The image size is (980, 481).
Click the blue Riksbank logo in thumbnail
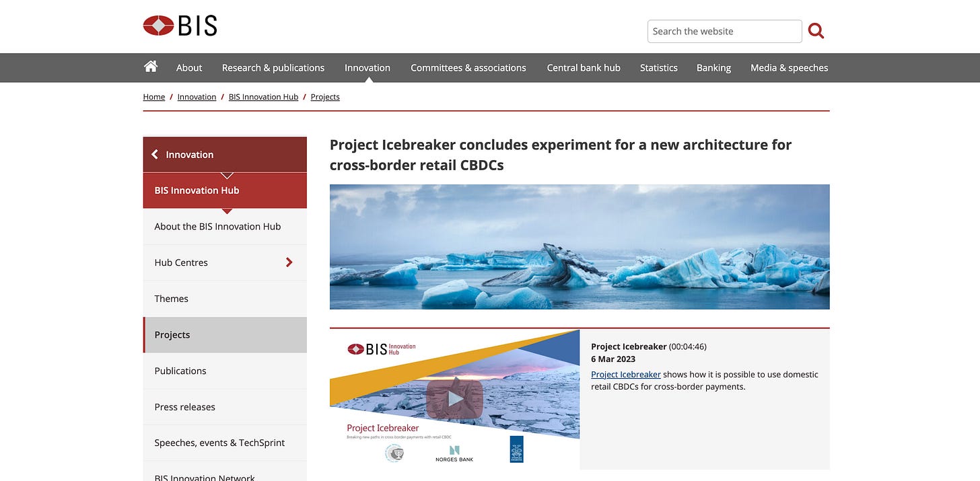(x=516, y=449)
